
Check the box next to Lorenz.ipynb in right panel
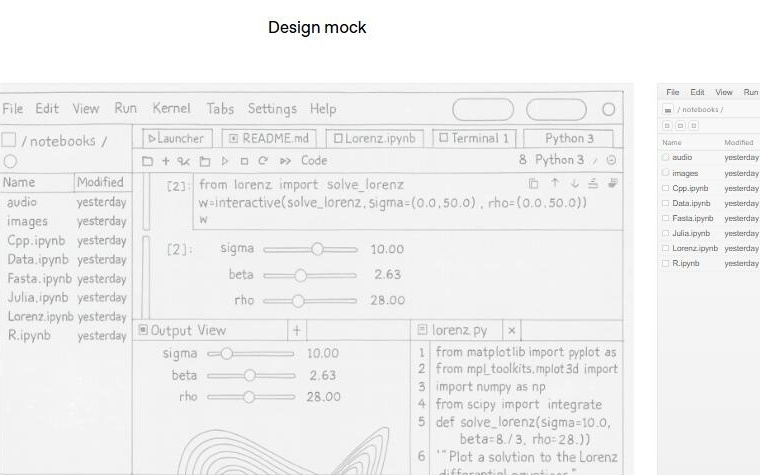coord(665,248)
